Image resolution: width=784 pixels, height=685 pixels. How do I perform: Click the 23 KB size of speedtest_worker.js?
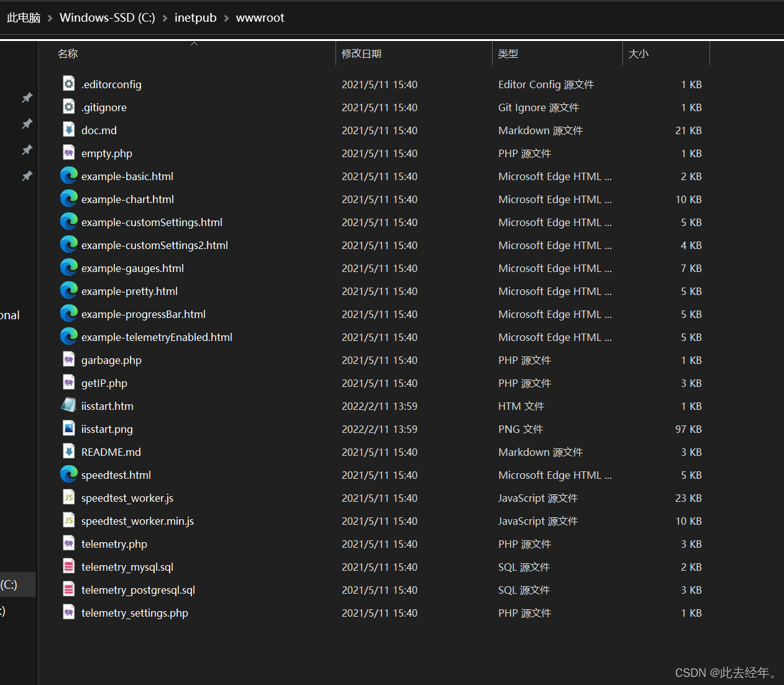[688, 498]
